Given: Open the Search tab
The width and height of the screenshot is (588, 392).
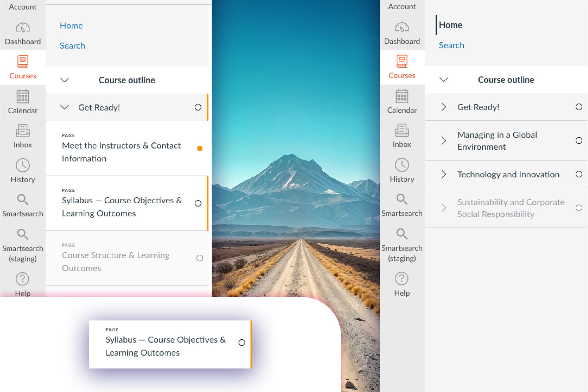Looking at the screenshot, I should click(72, 45).
